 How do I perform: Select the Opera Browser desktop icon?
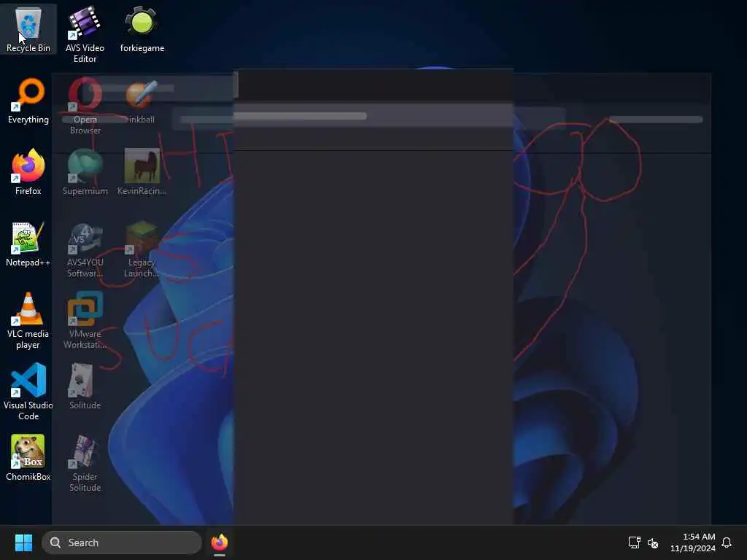tap(85, 106)
